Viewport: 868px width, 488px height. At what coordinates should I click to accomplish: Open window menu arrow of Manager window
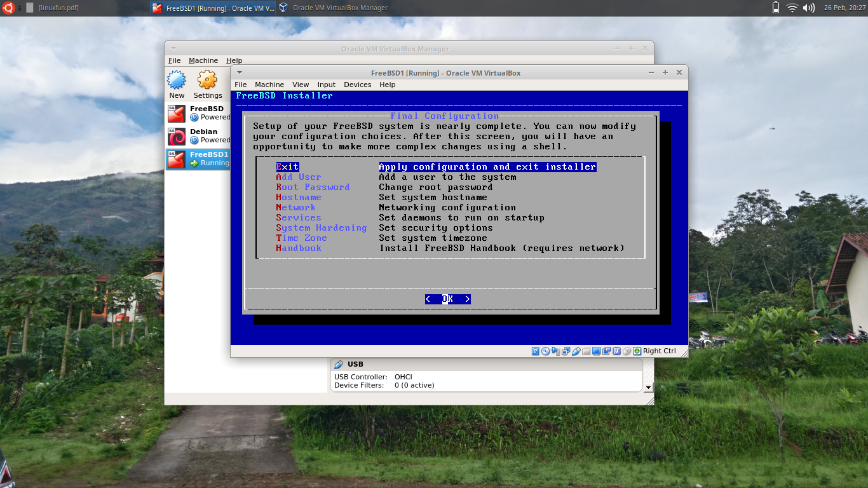tap(173, 48)
